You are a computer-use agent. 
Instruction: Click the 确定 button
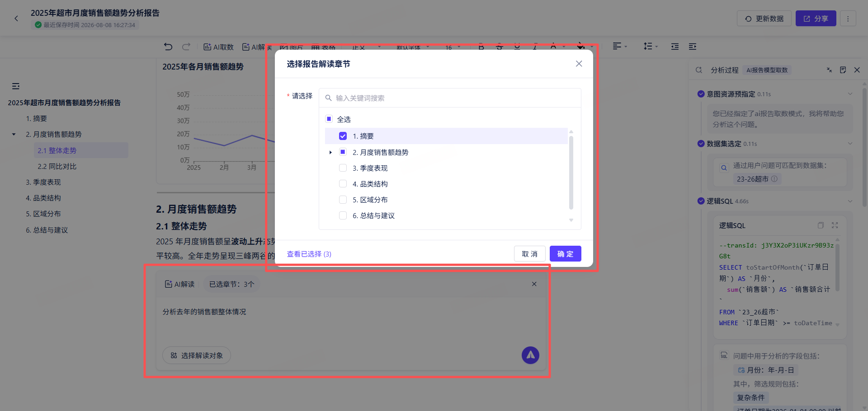(x=566, y=254)
